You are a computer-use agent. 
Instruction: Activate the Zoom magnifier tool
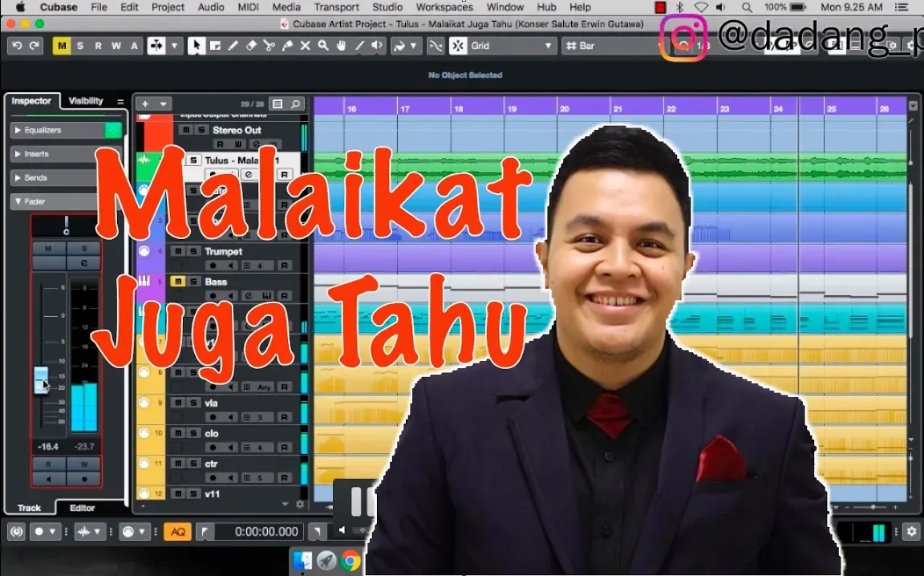(323, 46)
